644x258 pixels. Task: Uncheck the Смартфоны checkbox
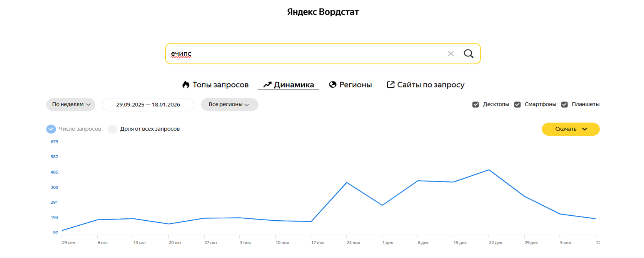click(x=517, y=105)
